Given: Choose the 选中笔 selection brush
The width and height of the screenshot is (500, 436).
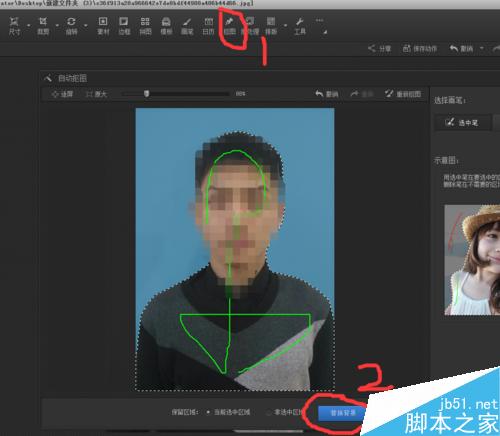Looking at the screenshot, I should click(x=463, y=123).
